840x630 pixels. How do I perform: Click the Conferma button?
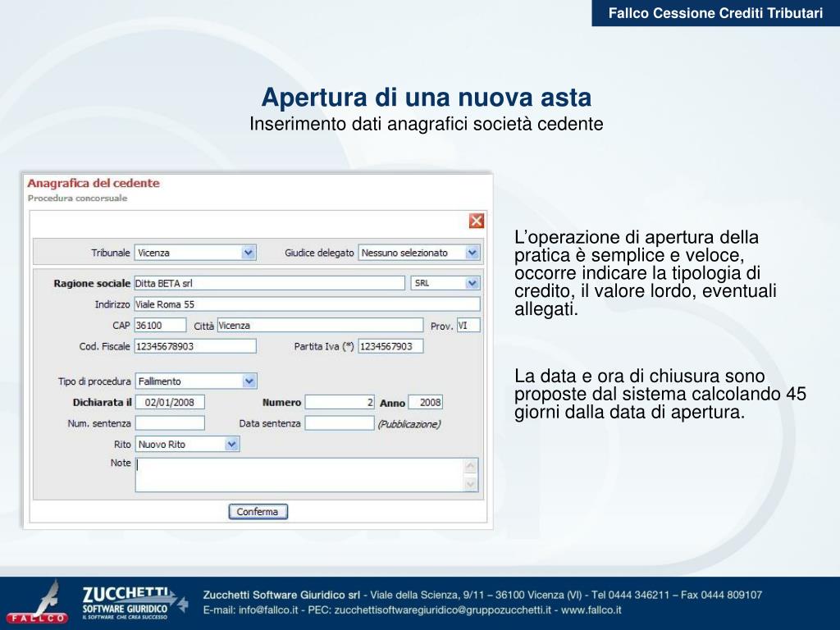[258, 512]
